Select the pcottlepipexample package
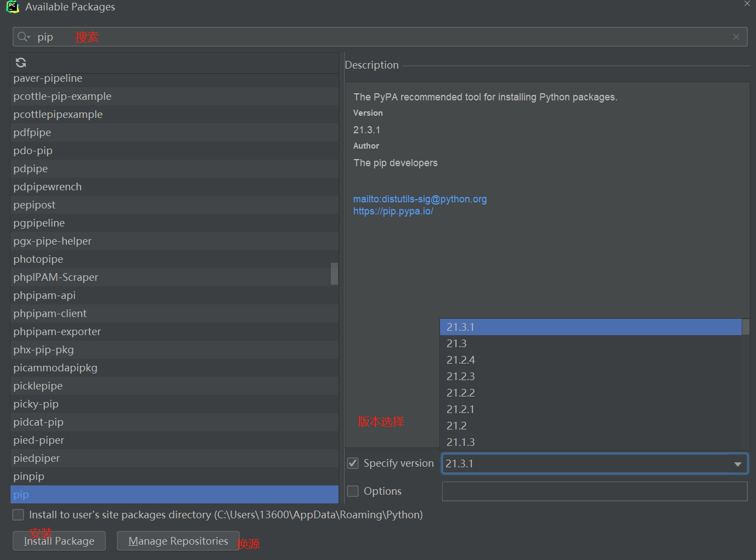The height and width of the screenshot is (560, 756). pos(174,115)
